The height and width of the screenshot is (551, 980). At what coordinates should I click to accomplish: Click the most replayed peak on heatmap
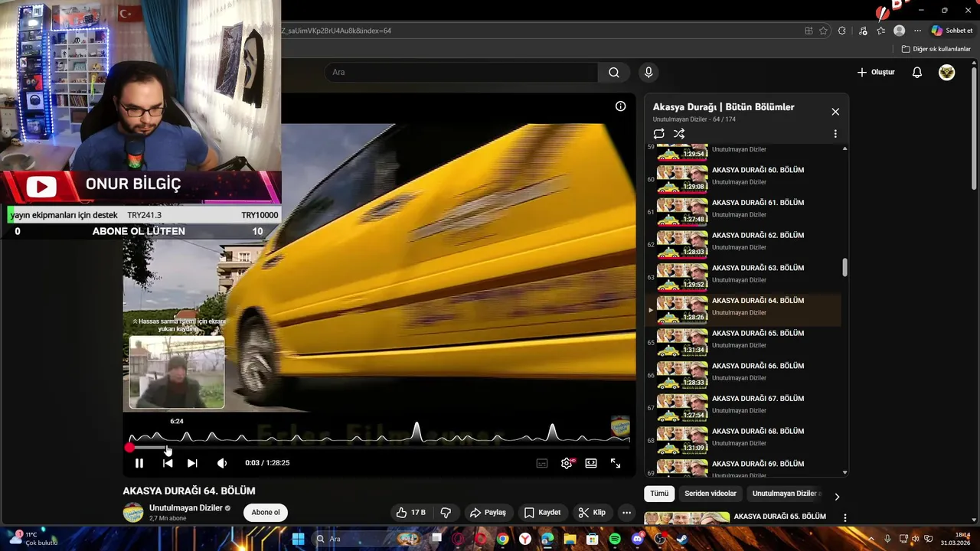coord(416,430)
